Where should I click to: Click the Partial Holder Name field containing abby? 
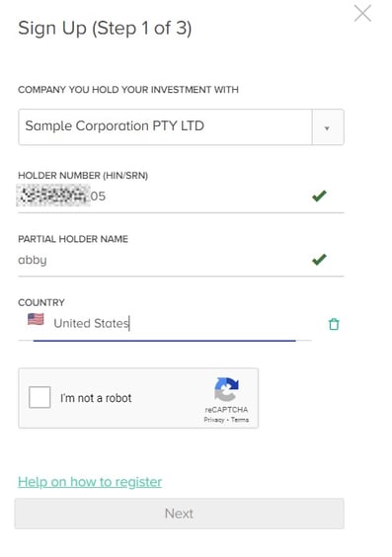[162, 260]
